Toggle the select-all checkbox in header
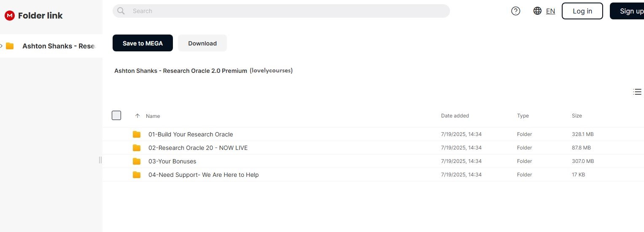 coord(116,115)
